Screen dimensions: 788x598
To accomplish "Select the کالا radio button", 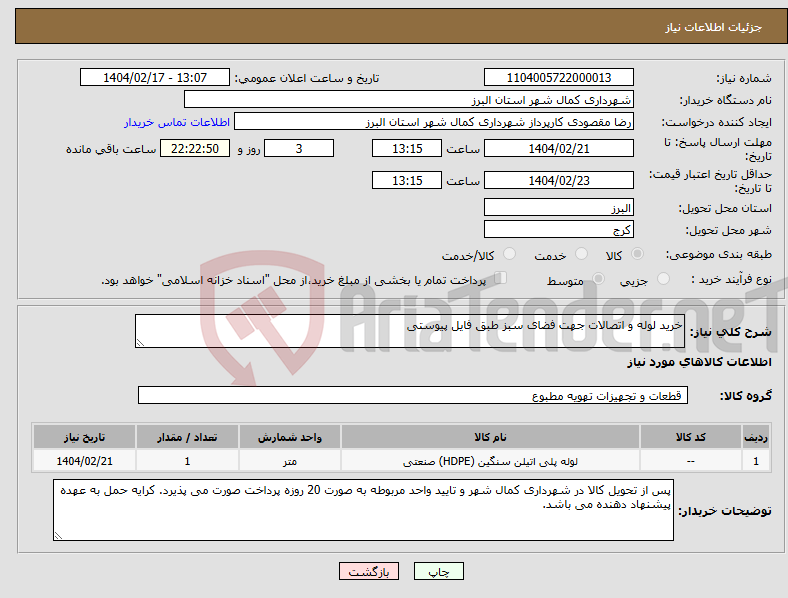I will (x=637, y=254).
